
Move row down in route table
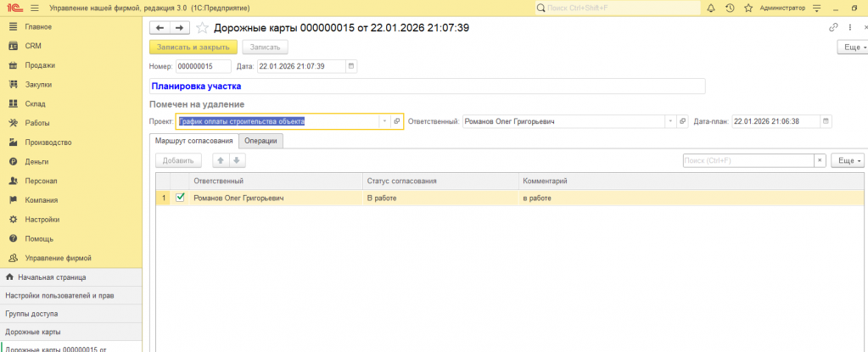(x=237, y=160)
